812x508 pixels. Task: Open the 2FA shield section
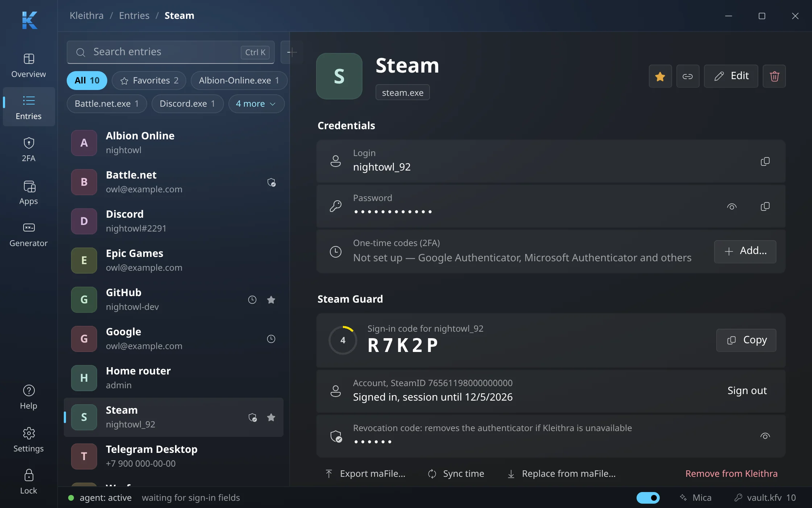click(x=29, y=149)
